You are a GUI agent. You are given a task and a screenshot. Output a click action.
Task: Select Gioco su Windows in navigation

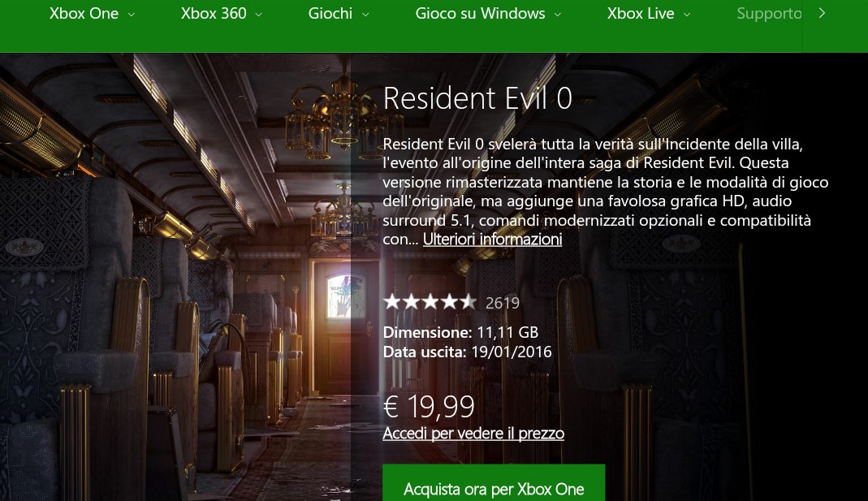coord(480,13)
